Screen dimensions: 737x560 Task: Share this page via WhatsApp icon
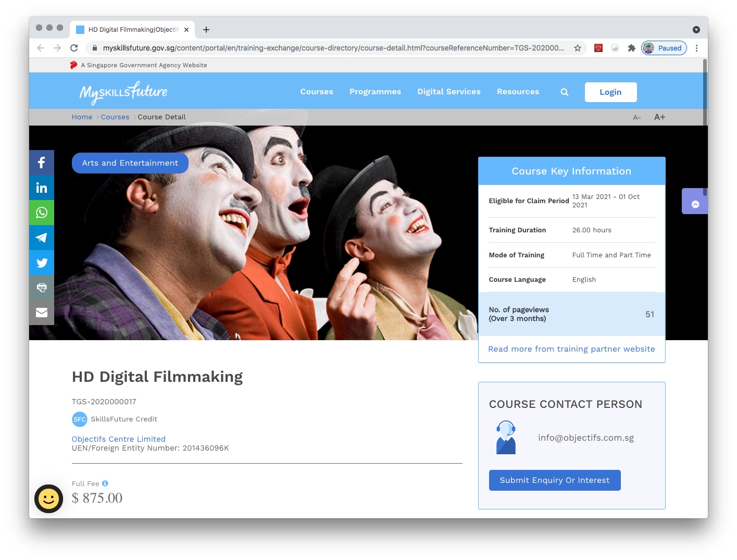42,213
